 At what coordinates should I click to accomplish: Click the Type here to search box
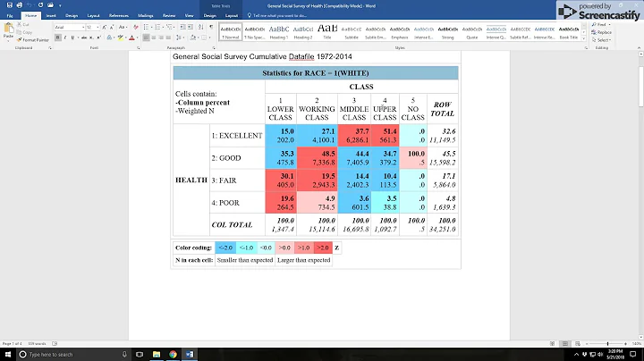(x=72, y=354)
